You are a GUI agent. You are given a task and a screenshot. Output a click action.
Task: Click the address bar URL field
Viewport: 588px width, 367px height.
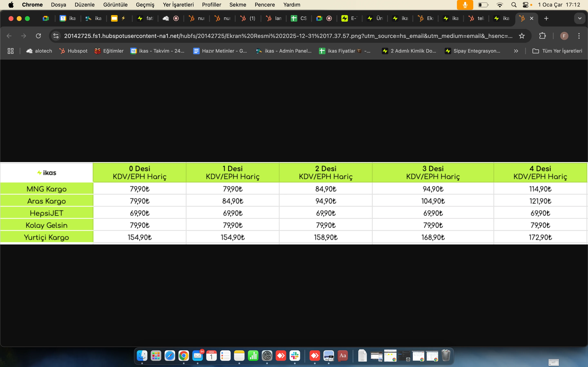[287, 36]
